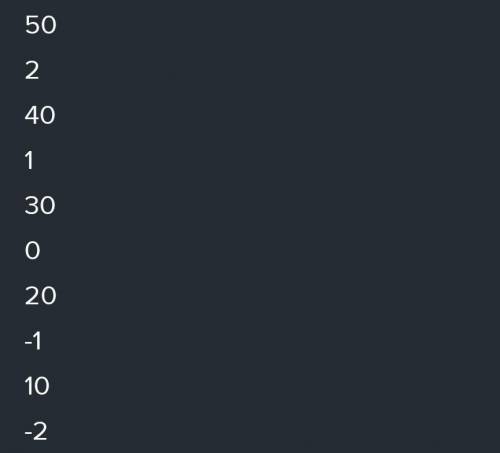
Task: Click the value 40
Action: (x=40, y=115)
